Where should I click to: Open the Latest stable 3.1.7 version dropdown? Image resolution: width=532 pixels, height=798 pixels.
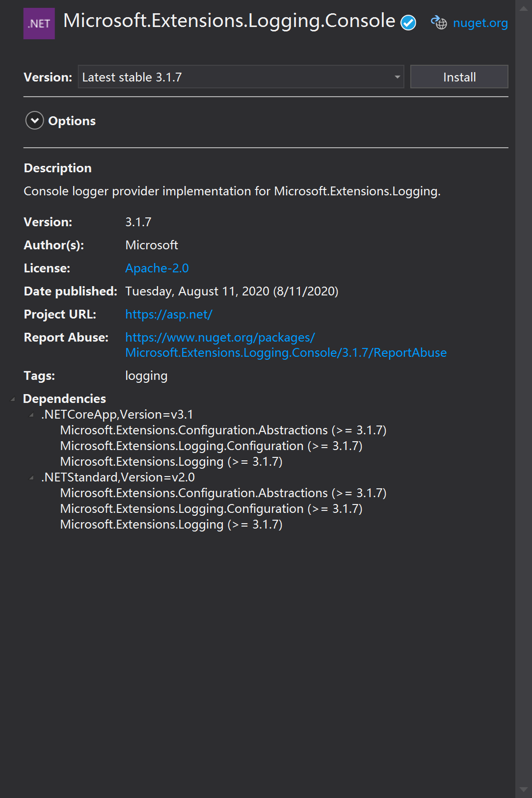click(240, 77)
